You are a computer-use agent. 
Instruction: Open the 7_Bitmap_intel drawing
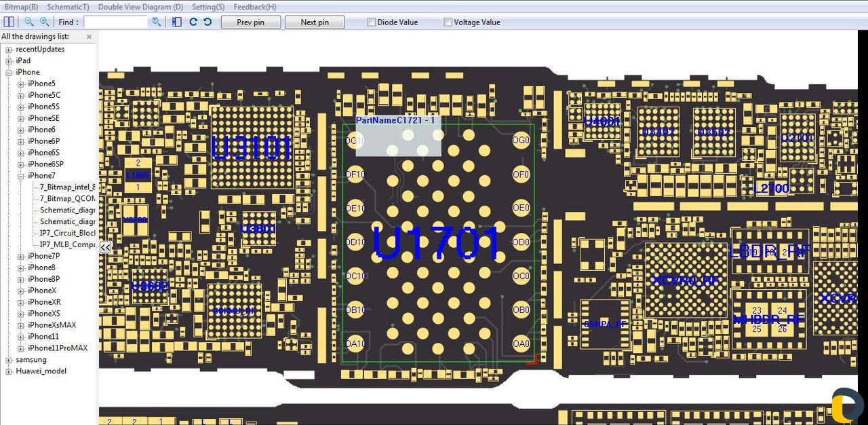point(68,187)
